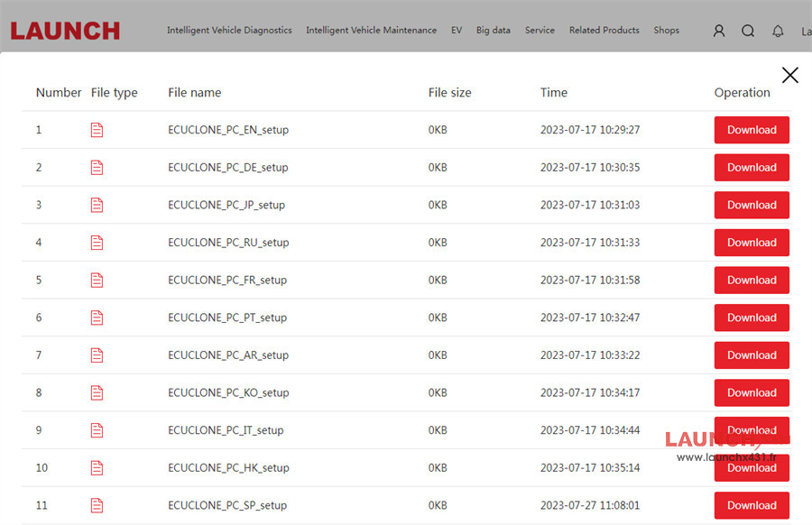Click file icon for ECUCLONE_PC_FR_setup

pyautogui.click(x=97, y=281)
